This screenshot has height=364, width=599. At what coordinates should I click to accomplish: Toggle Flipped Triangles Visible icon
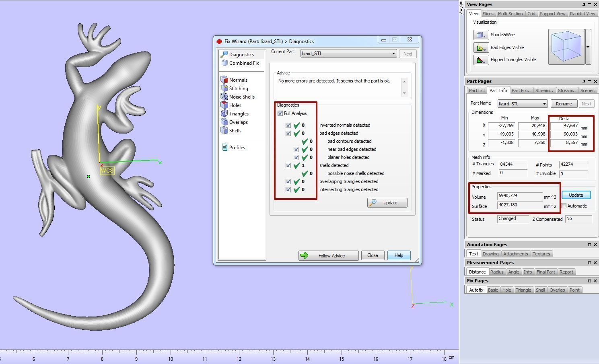(481, 60)
